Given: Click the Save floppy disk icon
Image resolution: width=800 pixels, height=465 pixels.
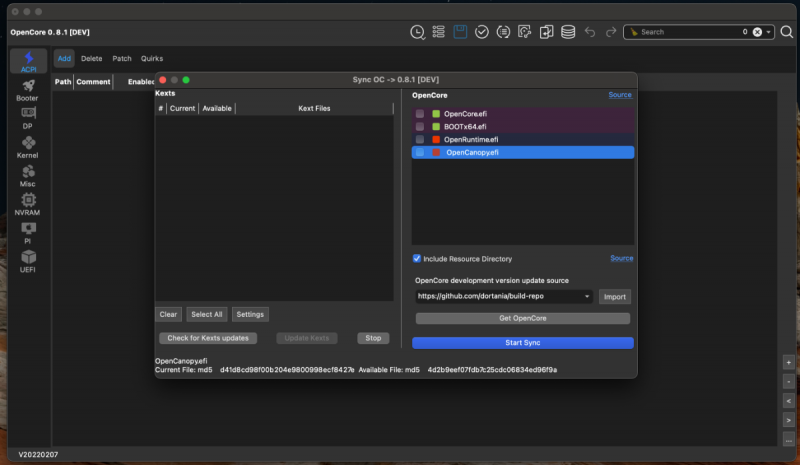Looking at the screenshot, I should pyautogui.click(x=460, y=32).
